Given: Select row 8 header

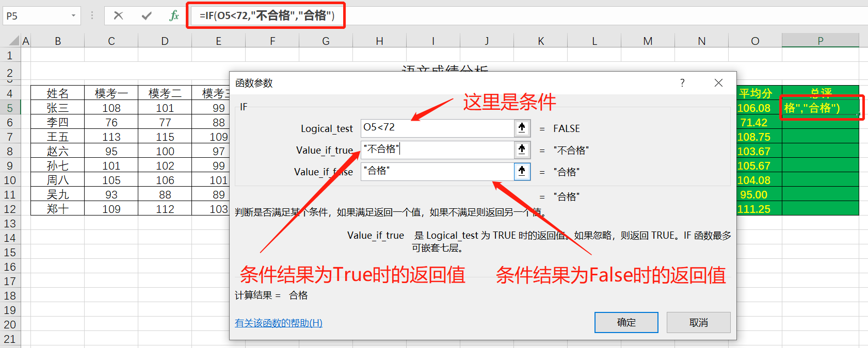Looking at the screenshot, I should click(10, 151).
